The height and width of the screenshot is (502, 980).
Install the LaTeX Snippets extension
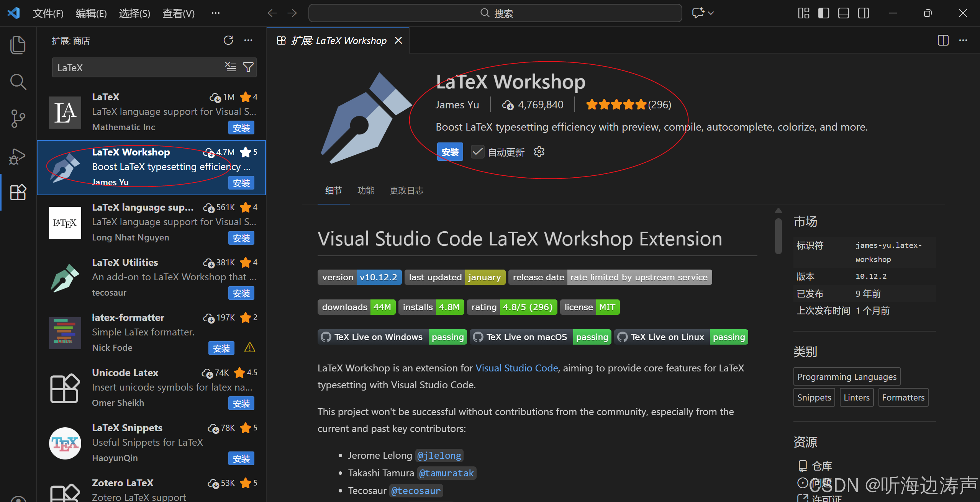click(241, 458)
